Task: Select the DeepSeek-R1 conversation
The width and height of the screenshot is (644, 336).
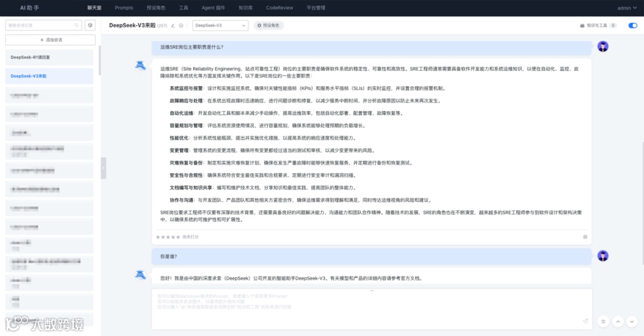Action: (x=49, y=57)
